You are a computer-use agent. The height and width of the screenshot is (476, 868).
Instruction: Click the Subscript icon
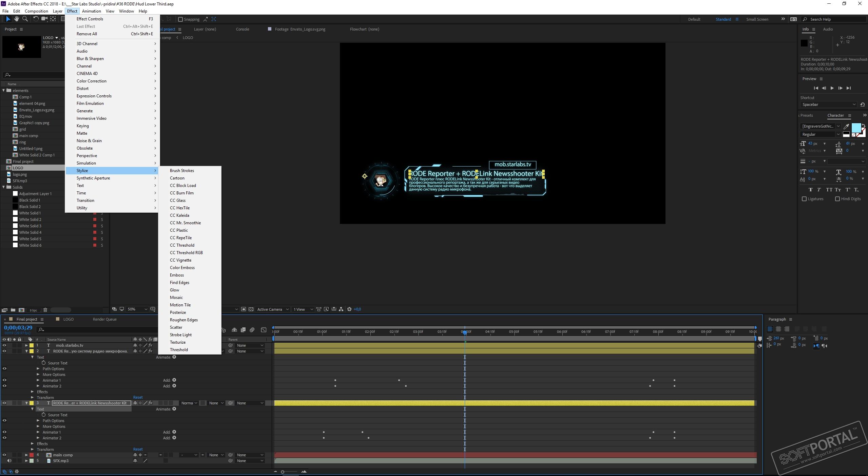(856, 190)
